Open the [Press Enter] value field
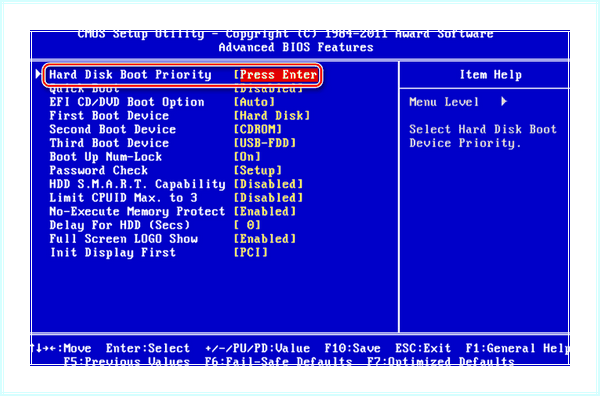Viewport: 600px width, 396px height. pos(276,75)
